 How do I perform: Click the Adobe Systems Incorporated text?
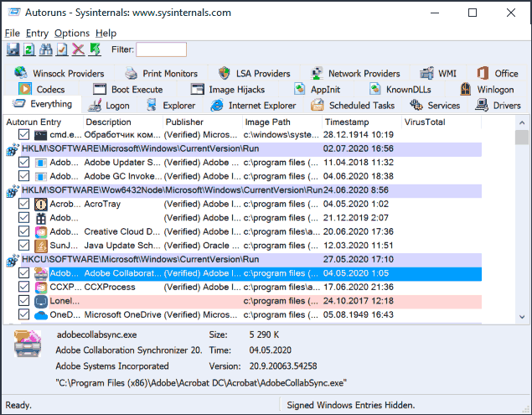[112, 366]
